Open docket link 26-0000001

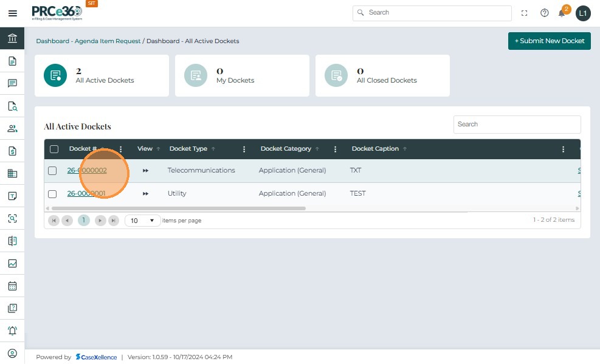pyautogui.click(x=86, y=194)
